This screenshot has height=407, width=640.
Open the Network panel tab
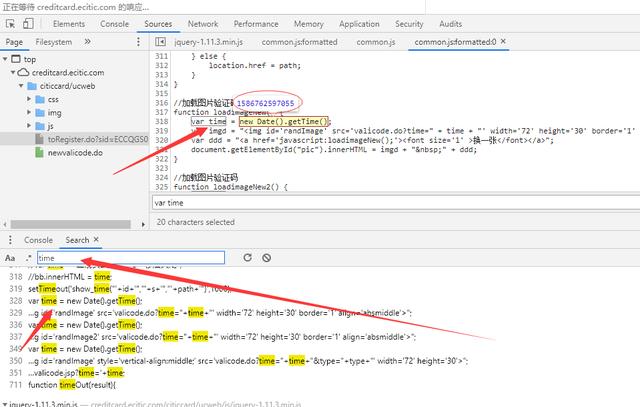point(203,24)
